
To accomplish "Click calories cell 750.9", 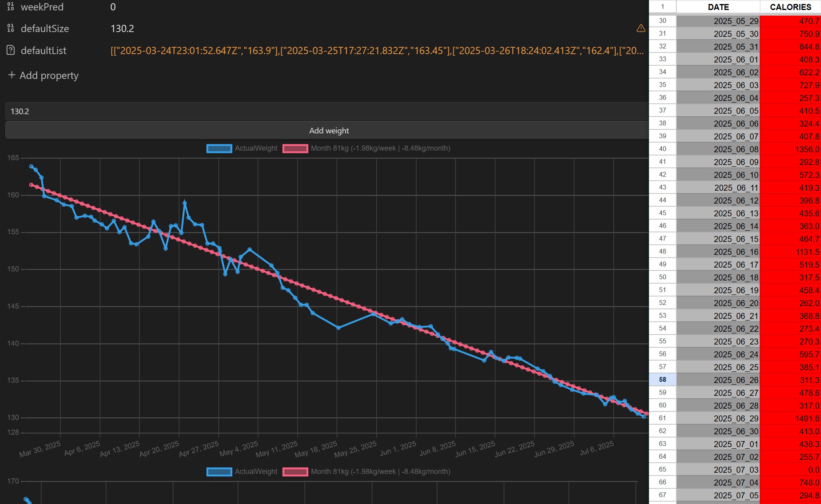I will [790, 34].
